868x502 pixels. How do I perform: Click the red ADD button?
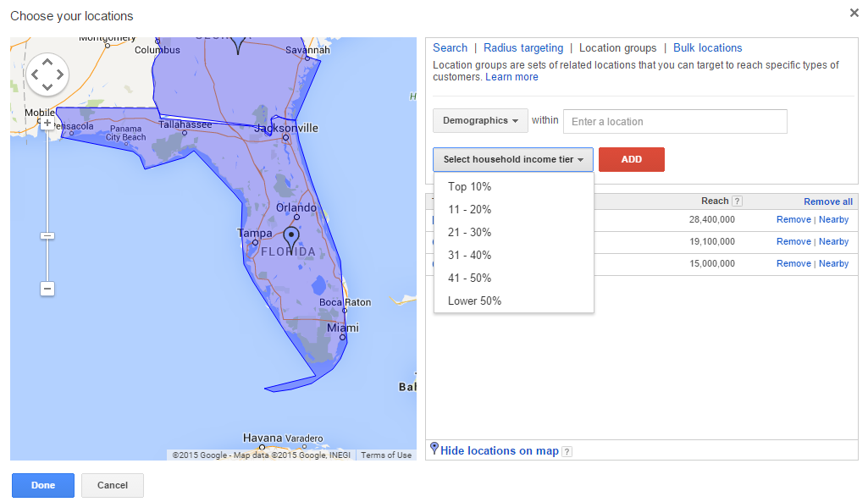[631, 159]
